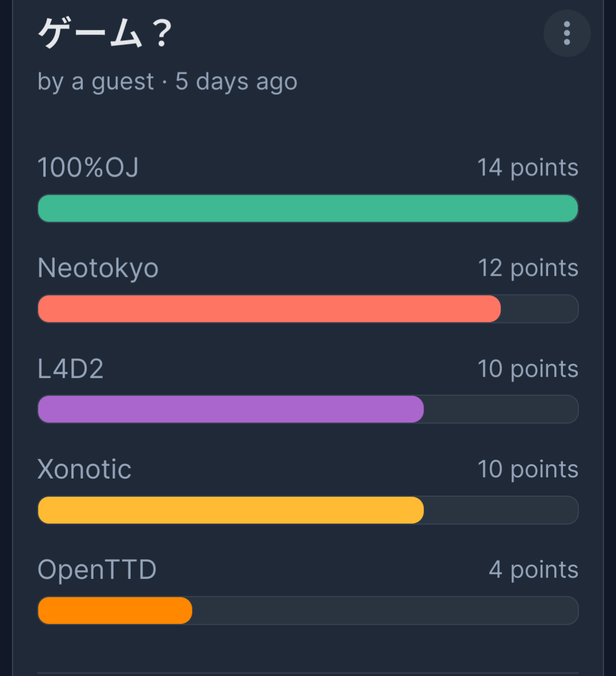Click the Xonotic "10 points" score
The height and width of the screenshot is (676, 616).
pyautogui.click(x=528, y=469)
